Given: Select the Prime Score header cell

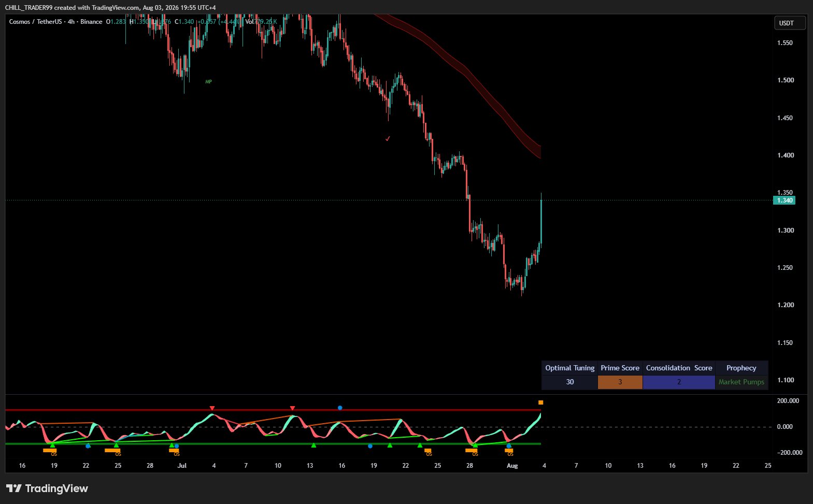Looking at the screenshot, I should [x=620, y=368].
